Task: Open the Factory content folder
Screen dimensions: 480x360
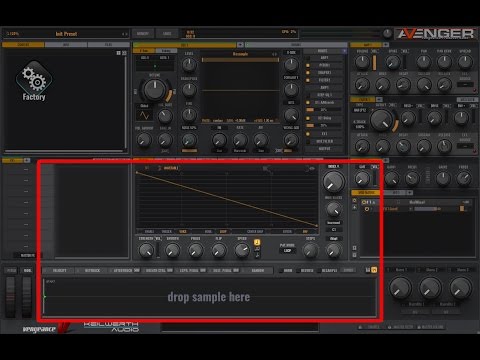Action: pos(34,81)
